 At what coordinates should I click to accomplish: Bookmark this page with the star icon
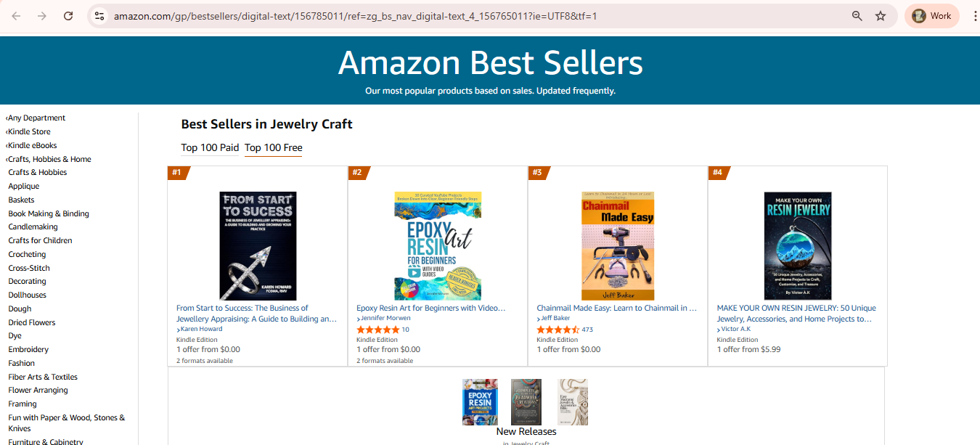pos(881,16)
